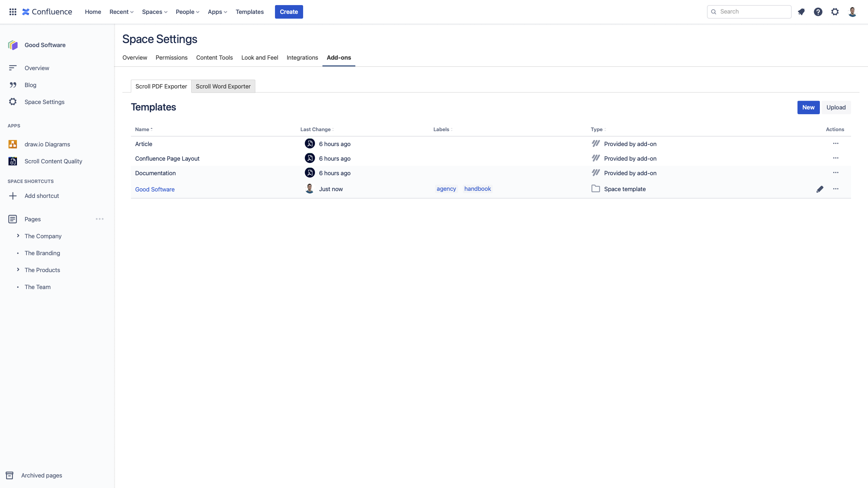
Task: Open the help question mark icon
Action: pos(818,12)
